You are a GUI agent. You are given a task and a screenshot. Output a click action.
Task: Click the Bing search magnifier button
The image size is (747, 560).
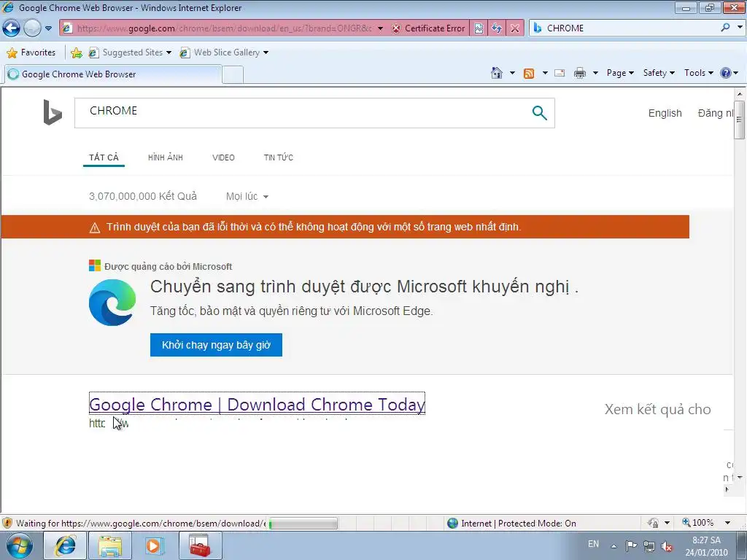point(539,113)
